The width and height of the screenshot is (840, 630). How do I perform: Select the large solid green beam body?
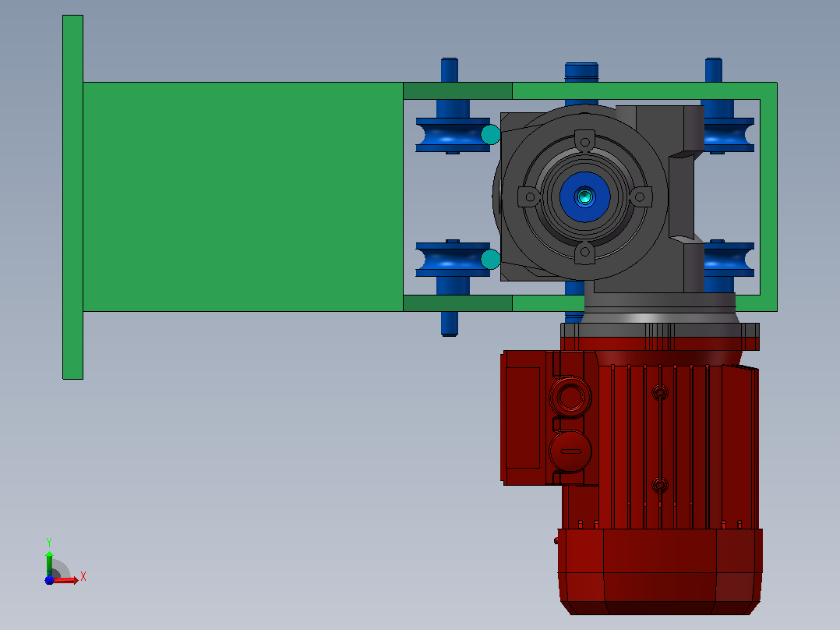point(243,196)
